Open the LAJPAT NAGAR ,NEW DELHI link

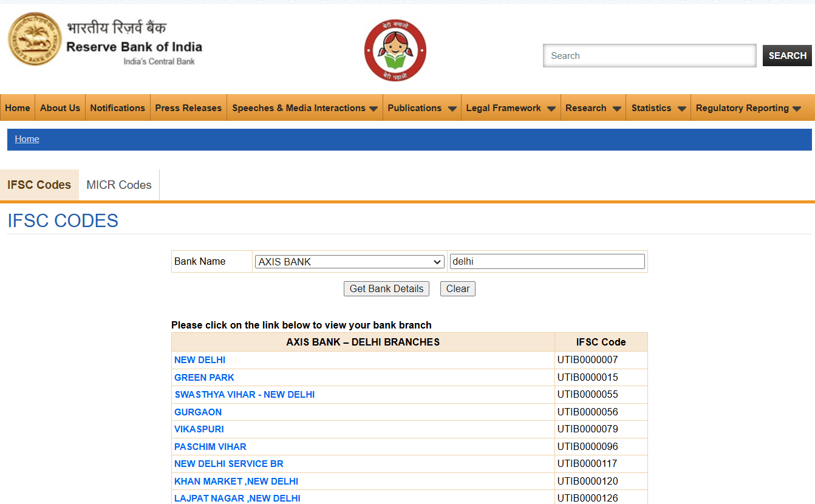coord(237,498)
